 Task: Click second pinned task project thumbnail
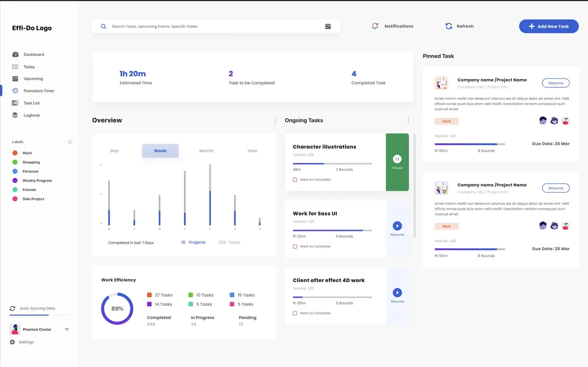point(441,188)
